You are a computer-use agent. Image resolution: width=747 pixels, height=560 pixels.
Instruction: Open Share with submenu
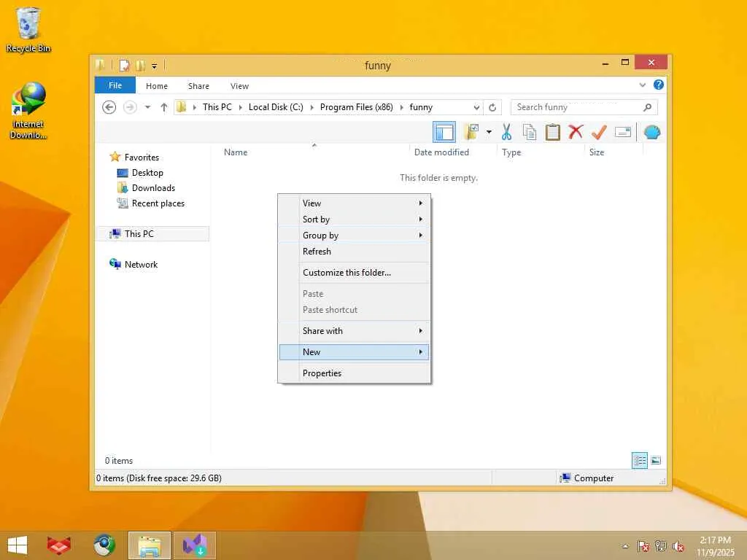tap(354, 331)
